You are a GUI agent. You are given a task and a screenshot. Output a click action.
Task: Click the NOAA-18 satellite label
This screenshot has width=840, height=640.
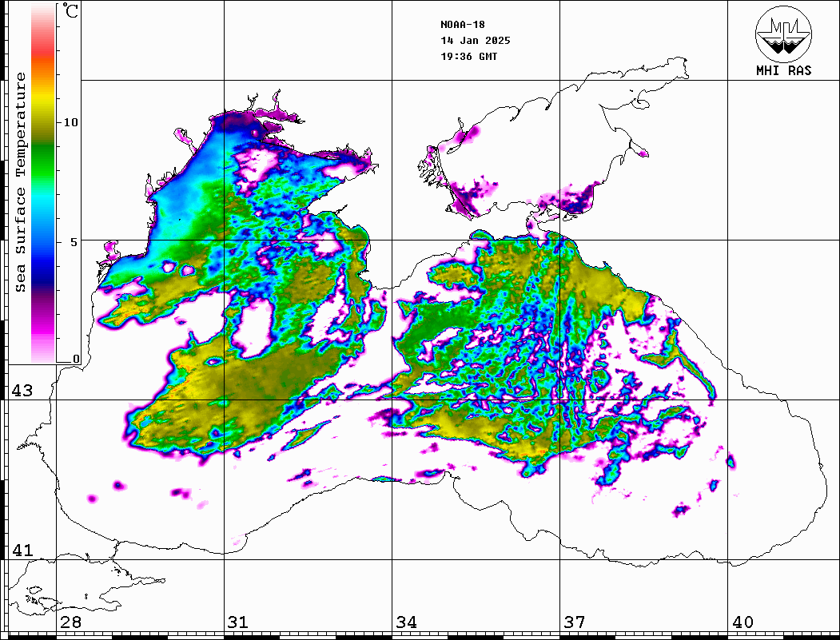pyautogui.click(x=463, y=25)
